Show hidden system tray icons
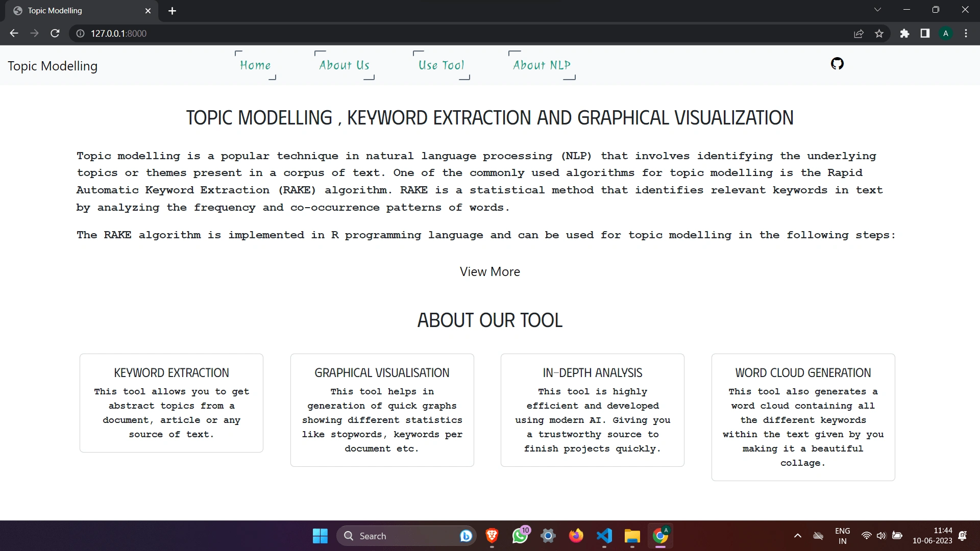The image size is (980, 551). tap(797, 536)
